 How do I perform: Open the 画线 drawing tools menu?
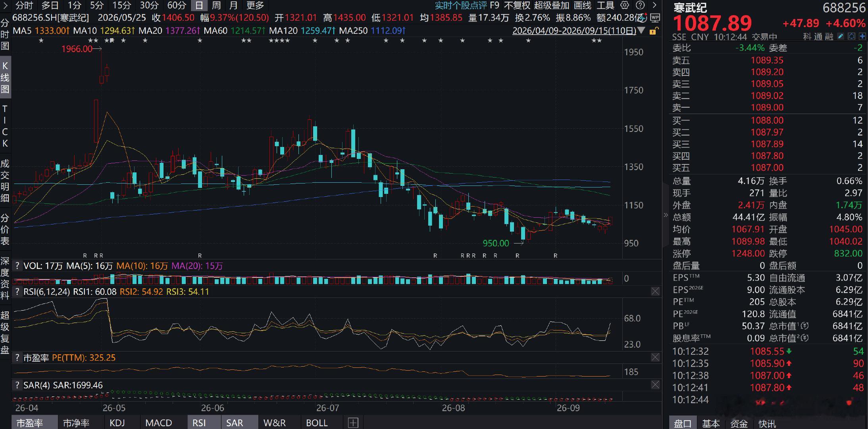[583, 6]
